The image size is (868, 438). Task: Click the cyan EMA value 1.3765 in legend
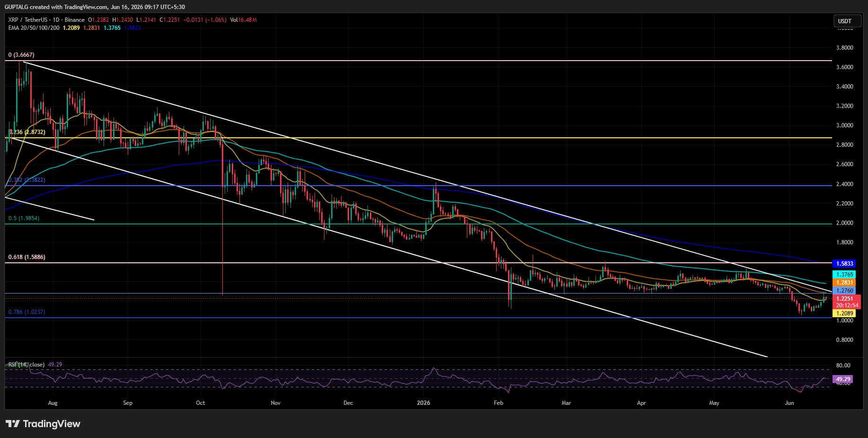[112, 28]
